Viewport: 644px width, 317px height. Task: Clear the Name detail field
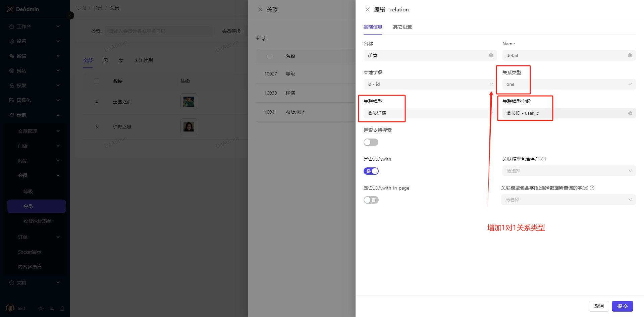click(x=630, y=55)
